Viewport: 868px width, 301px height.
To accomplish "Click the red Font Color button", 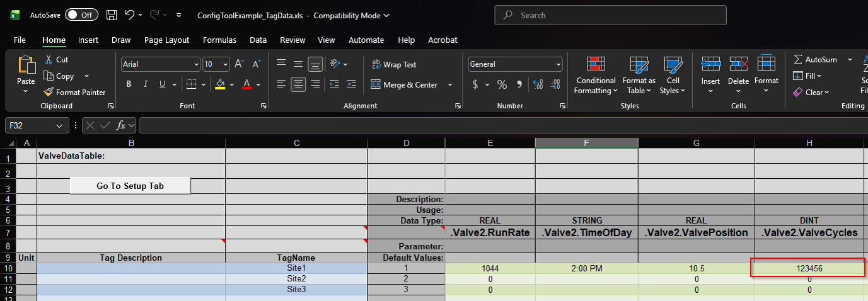I will click(246, 84).
